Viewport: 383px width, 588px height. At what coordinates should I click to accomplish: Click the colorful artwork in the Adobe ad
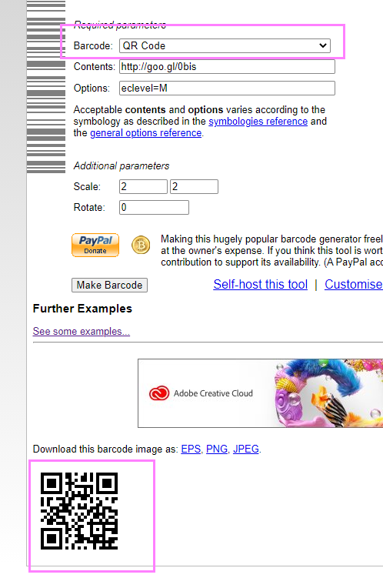pyautogui.click(x=328, y=393)
